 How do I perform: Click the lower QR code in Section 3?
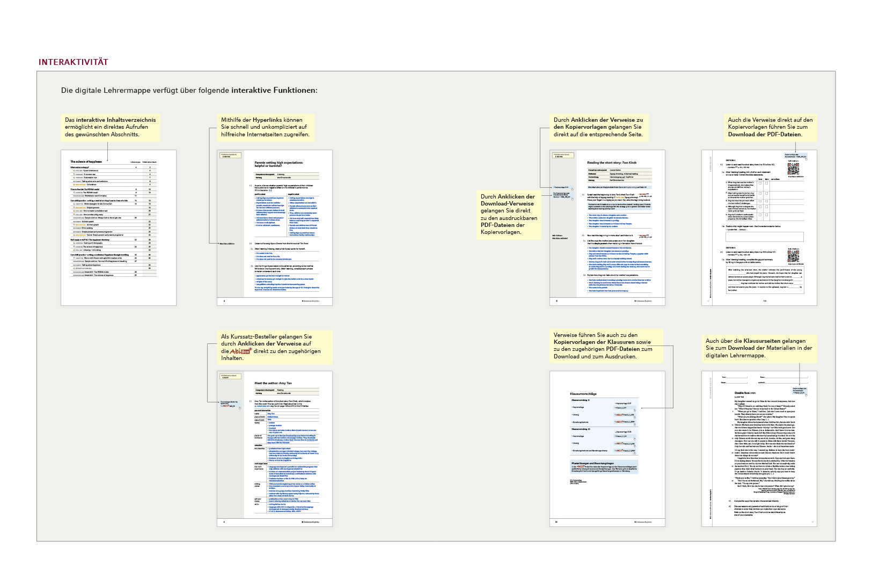tap(793, 257)
